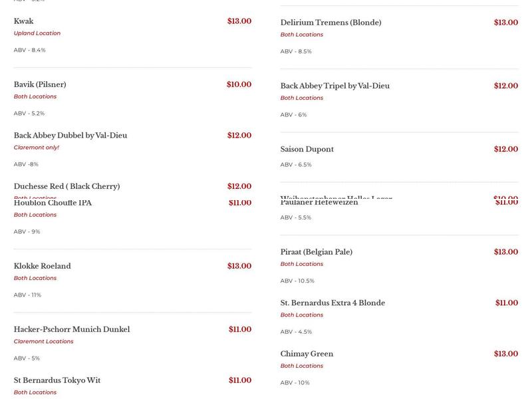
Task: Click the Klokke Roeland title
Action: [42, 266]
